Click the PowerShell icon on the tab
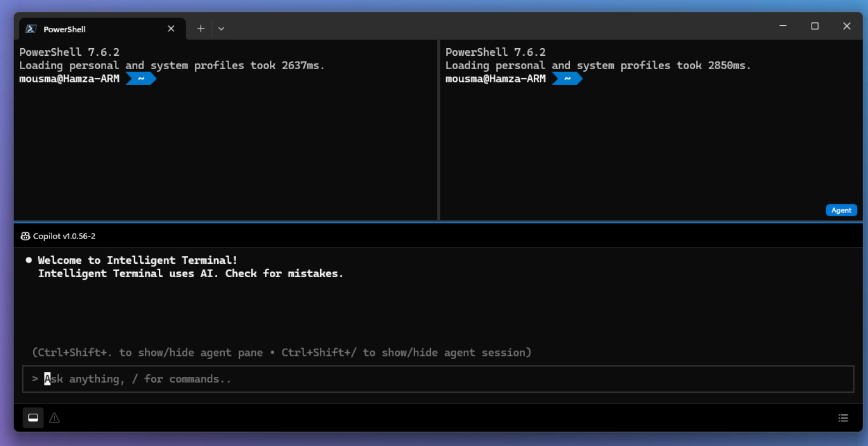The image size is (868, 446). pos(31,29)
